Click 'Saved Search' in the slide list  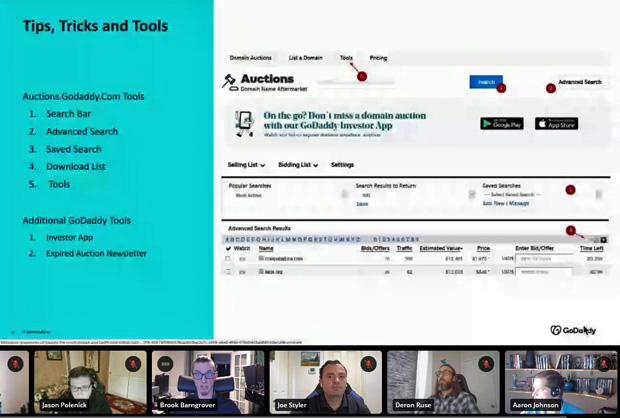point(74,149)
